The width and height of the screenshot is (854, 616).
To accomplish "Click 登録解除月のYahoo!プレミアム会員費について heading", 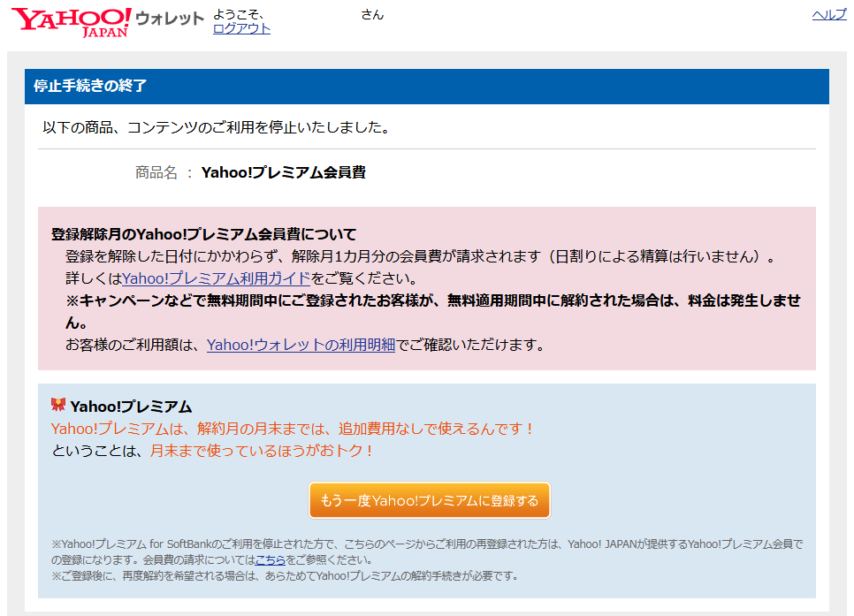I will 203,234.
